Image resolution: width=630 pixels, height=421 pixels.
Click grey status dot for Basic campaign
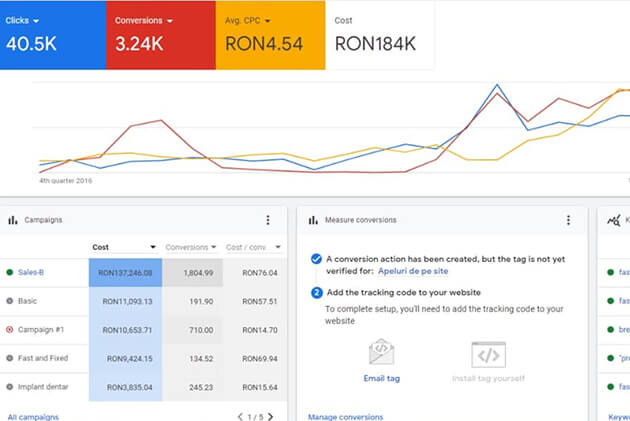[x=9, y=300]
